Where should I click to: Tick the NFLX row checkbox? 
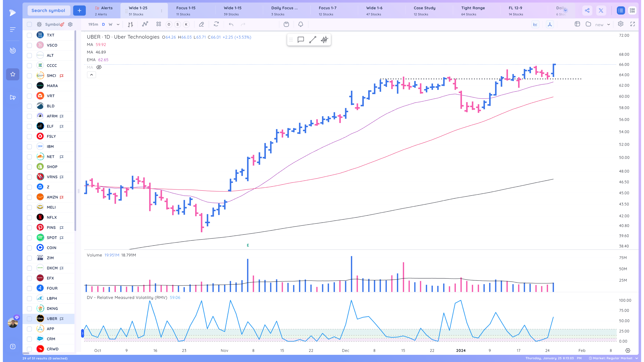coord(29,218)
